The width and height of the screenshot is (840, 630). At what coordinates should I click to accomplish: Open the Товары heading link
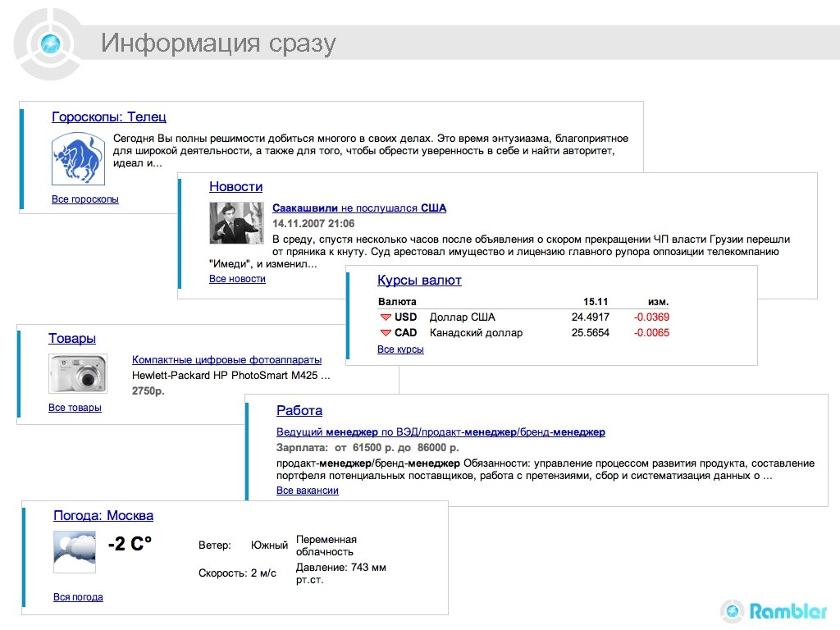[x=72, y=339]
